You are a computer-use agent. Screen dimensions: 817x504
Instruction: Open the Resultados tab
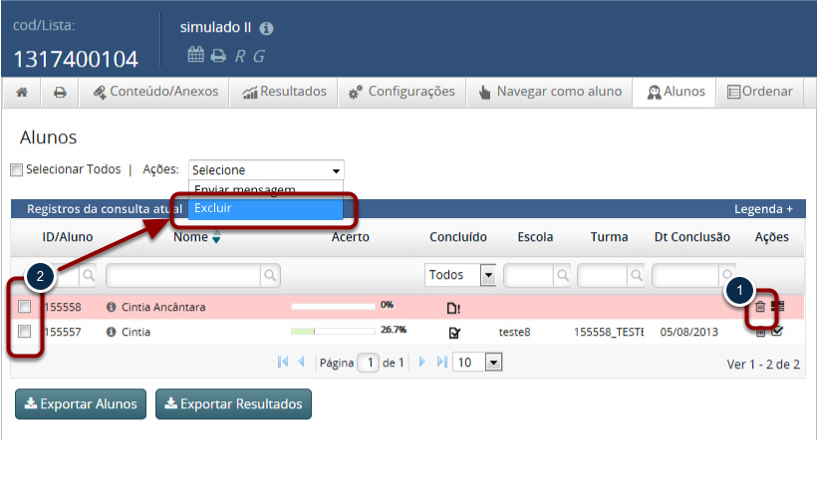coord(284,92)
